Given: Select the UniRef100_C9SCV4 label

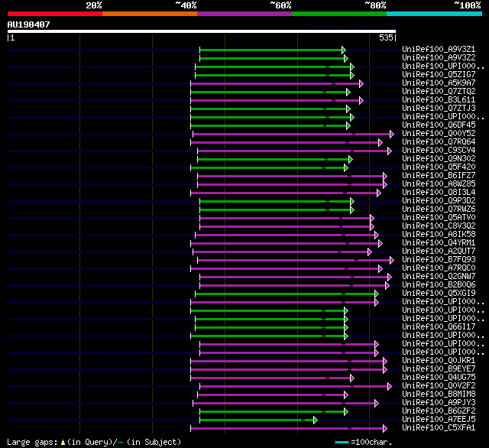Looking at the screenshot, I should pos(439,151).
